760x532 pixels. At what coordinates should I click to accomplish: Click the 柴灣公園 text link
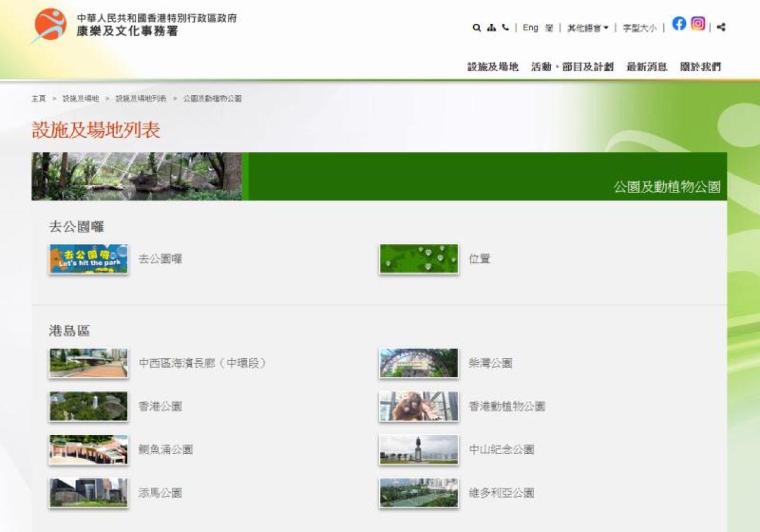tap(490, 363)
